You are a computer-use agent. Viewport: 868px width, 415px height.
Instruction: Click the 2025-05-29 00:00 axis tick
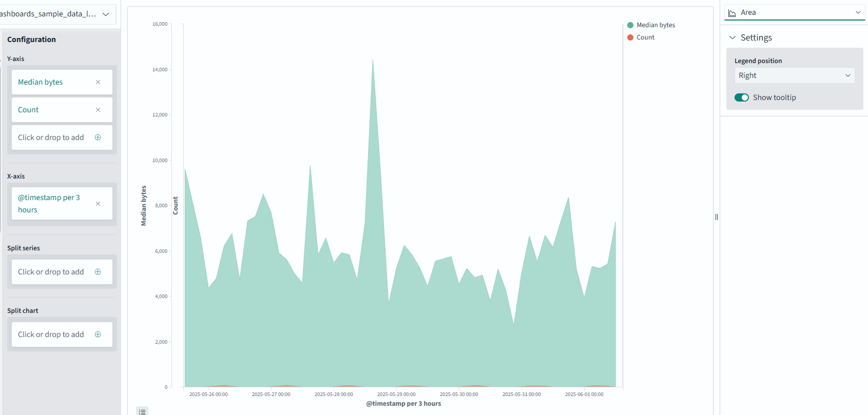(396, 394)
